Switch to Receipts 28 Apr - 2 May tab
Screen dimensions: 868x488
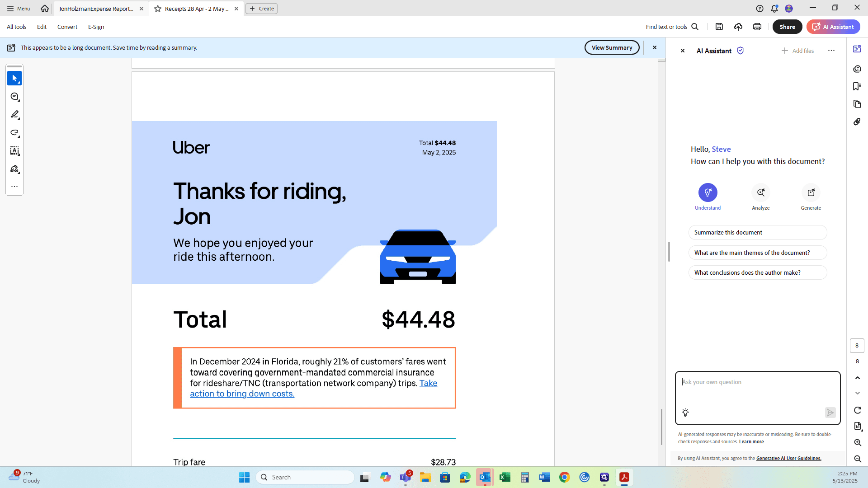click(x=197, y=9)
